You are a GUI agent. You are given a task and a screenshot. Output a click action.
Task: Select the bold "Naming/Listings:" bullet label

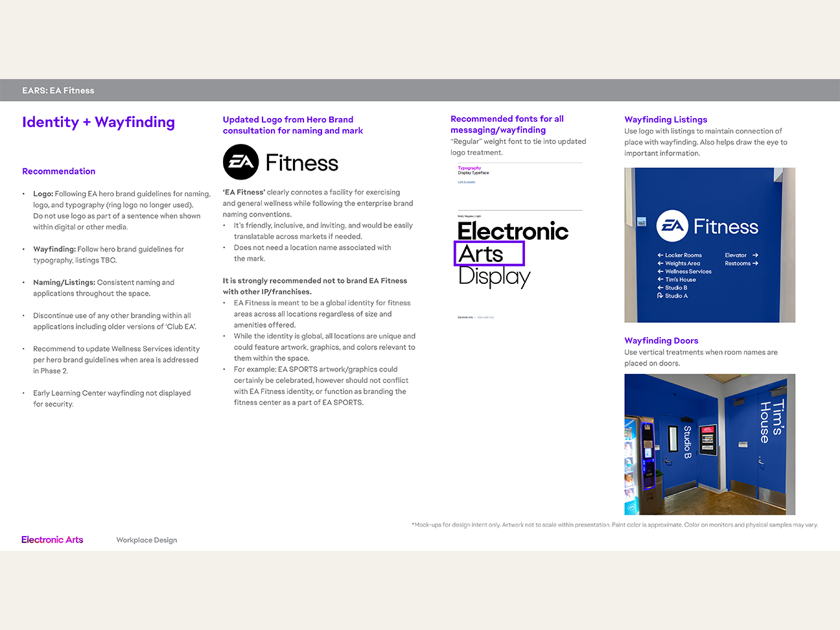[x=64, y=283]
